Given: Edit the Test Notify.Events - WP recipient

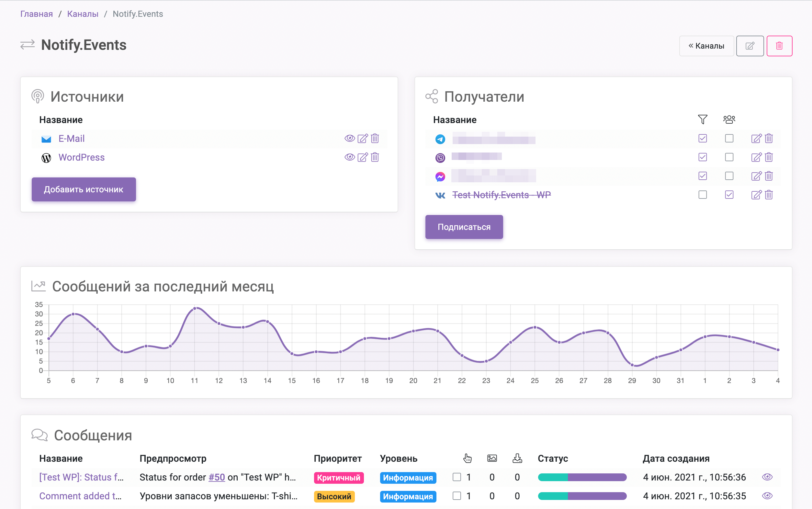Looking at the screenshot, I should click(756, 195).
